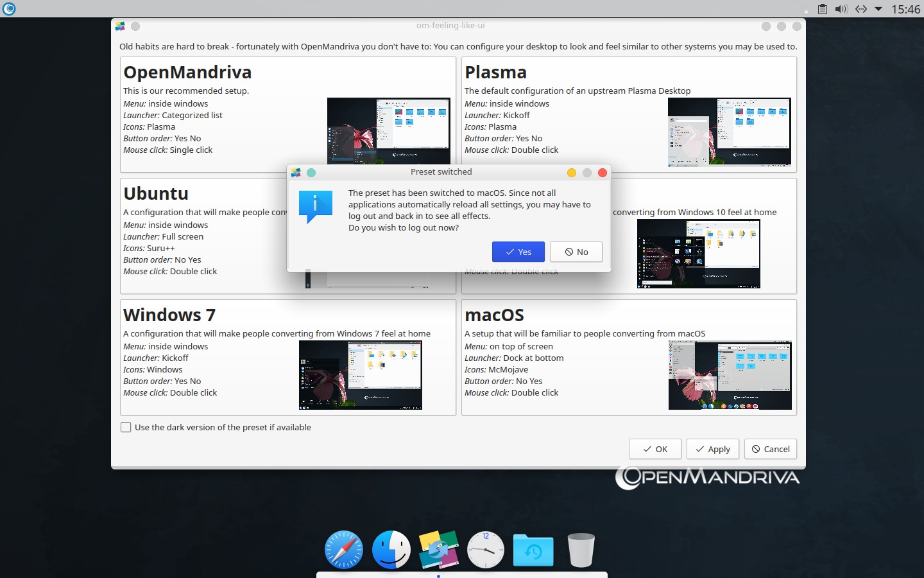Click the text 'Menu: on top of screen'

coord(509,346)
